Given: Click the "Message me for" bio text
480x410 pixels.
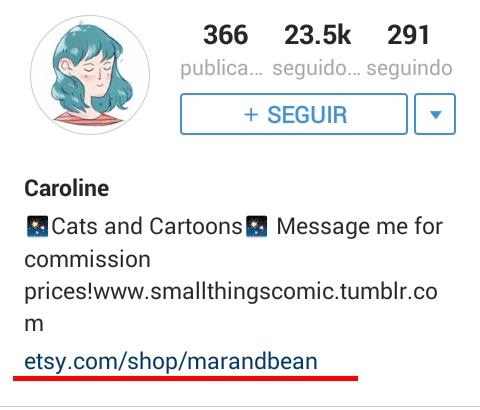Looking at the screenshot, I should (x=360, y=226).
